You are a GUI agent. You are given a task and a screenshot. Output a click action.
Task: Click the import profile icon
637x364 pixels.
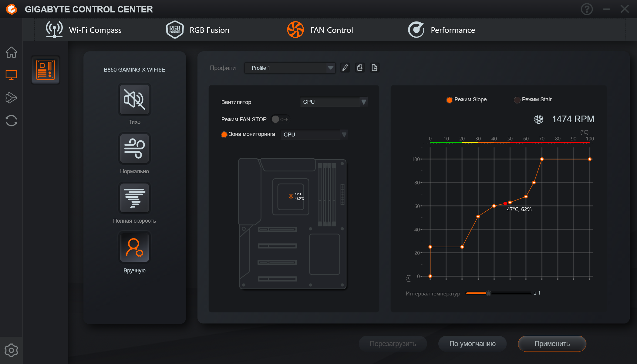tap(375, 68)
